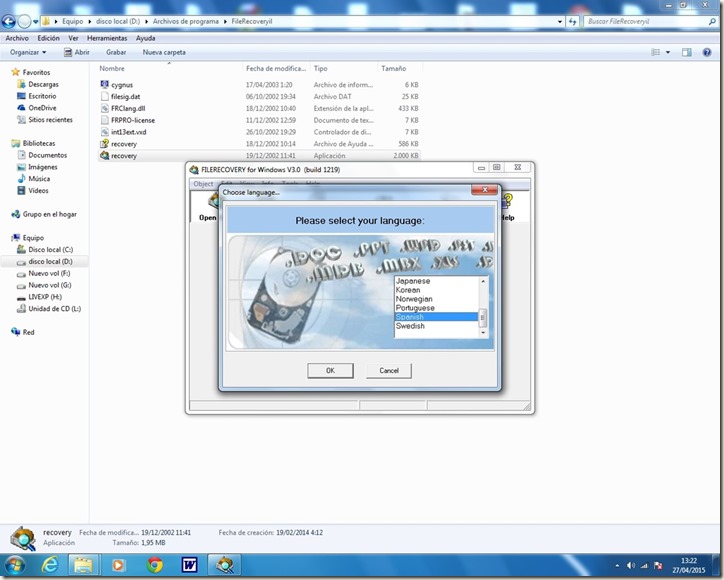Select the cygnus file icon
Screen dimensions: 724x580
(x=104, y=85)
